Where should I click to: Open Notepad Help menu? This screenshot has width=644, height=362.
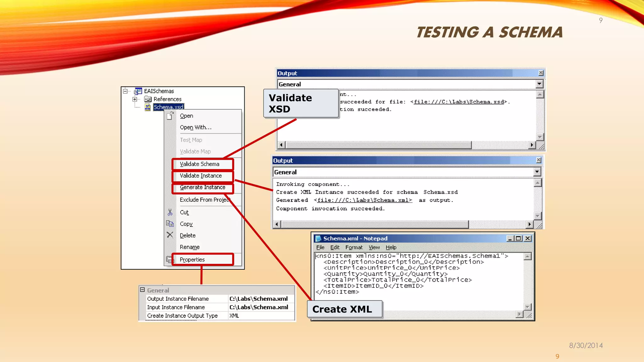tap(391, 248)
